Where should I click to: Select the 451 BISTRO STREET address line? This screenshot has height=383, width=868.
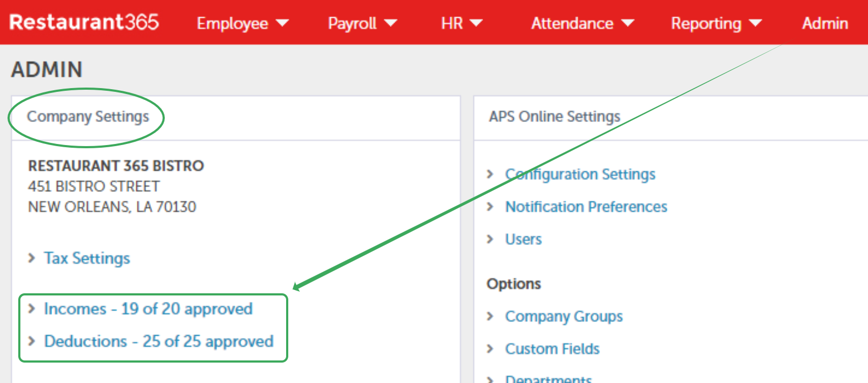point(94,186)
